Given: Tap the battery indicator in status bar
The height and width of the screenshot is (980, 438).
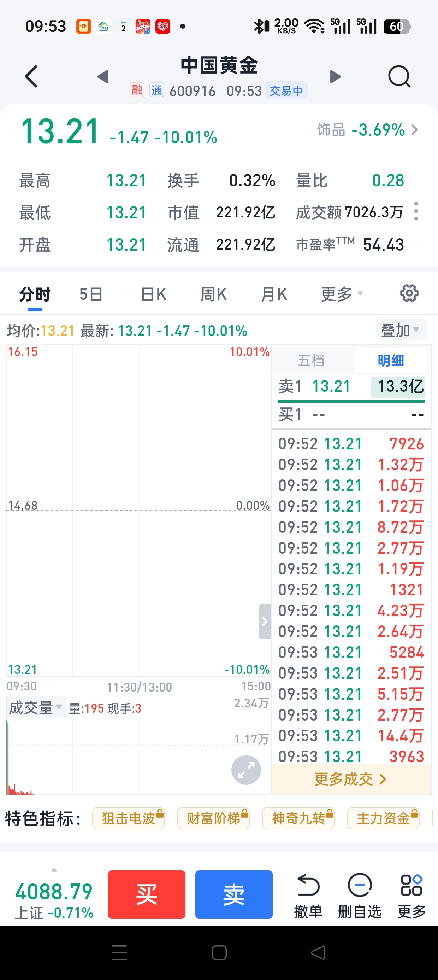Looking at the screenshot, I should pos(397,26).
